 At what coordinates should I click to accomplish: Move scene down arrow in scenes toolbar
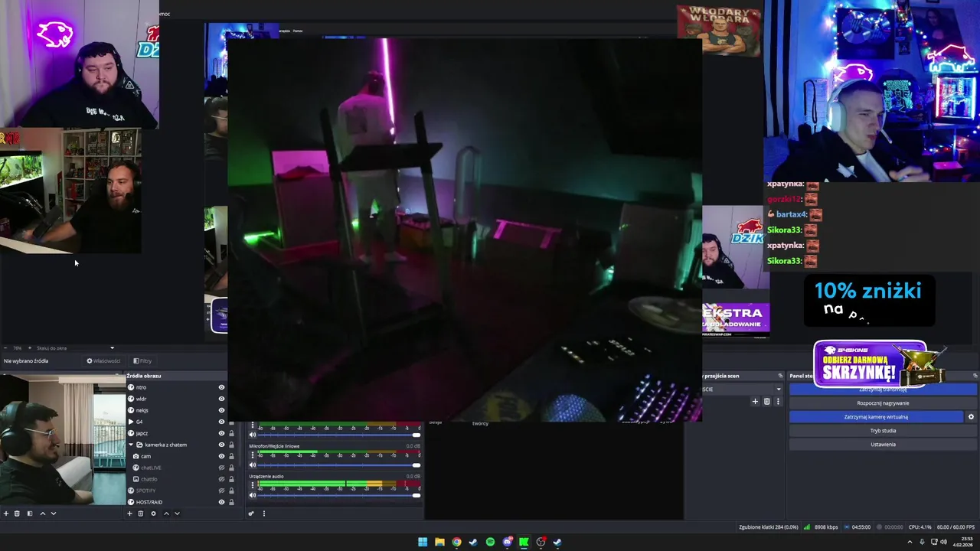click(54, 514)
